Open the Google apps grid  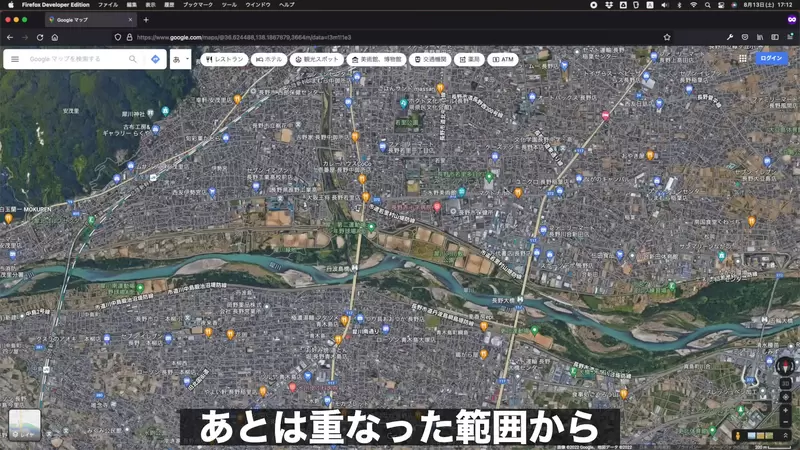tap(743, 59)
